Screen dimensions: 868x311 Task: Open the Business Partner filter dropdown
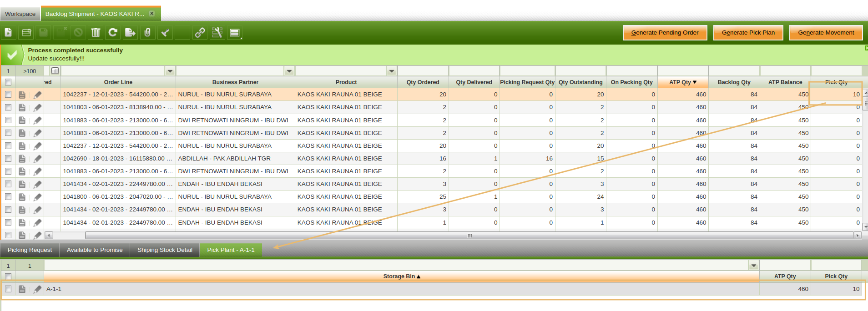289,71
